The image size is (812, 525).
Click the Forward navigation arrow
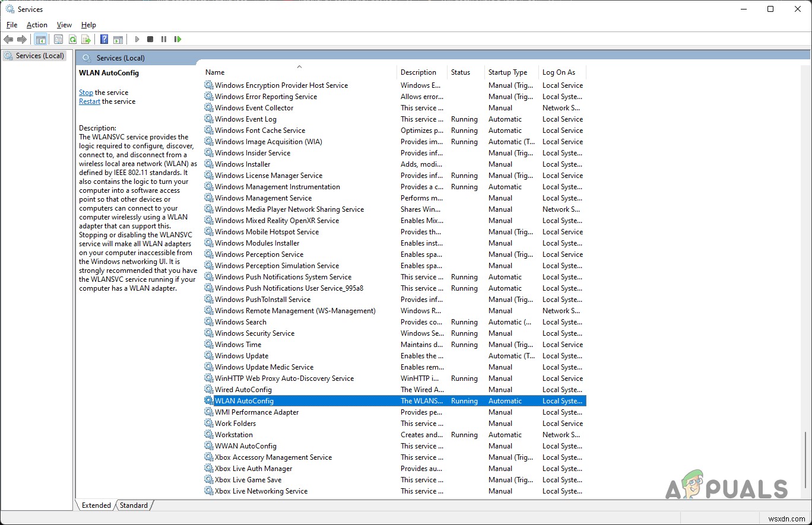point(23,39)
